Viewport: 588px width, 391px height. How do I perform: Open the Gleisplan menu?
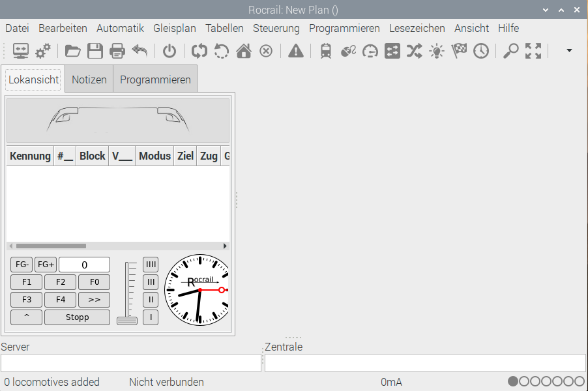[175, 28]
